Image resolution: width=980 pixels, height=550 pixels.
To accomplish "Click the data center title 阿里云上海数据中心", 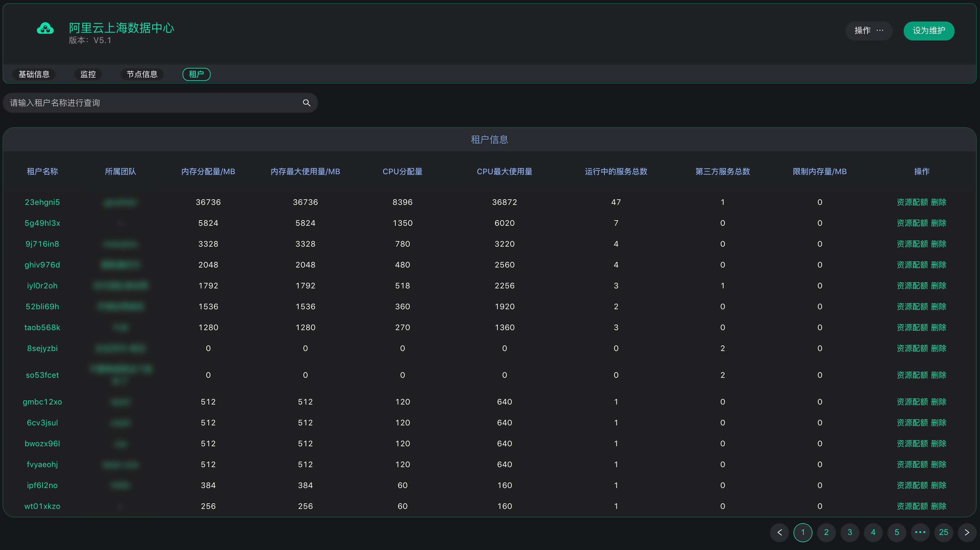I will (x=121, y=28).
